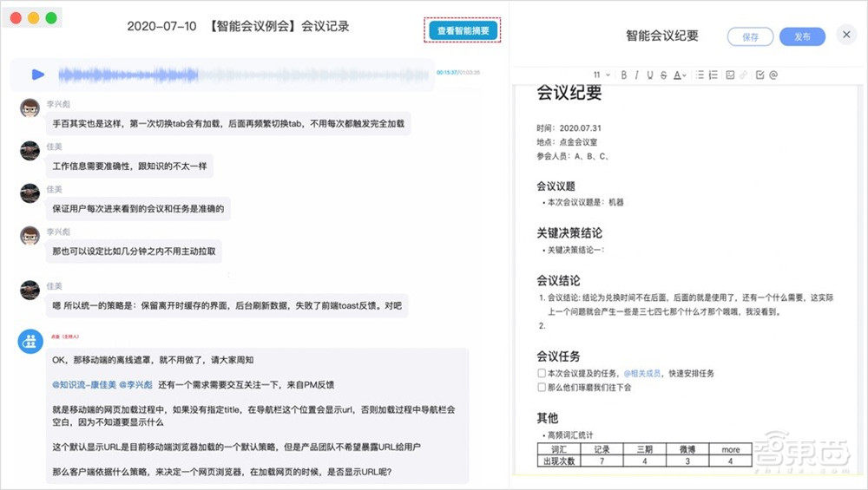Click the empty numbered item 2.

[542, 326]
